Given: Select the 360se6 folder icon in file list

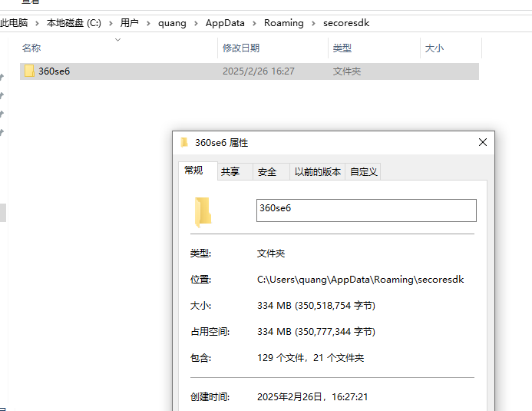Looking at the screenshot, I should [29, 71].
